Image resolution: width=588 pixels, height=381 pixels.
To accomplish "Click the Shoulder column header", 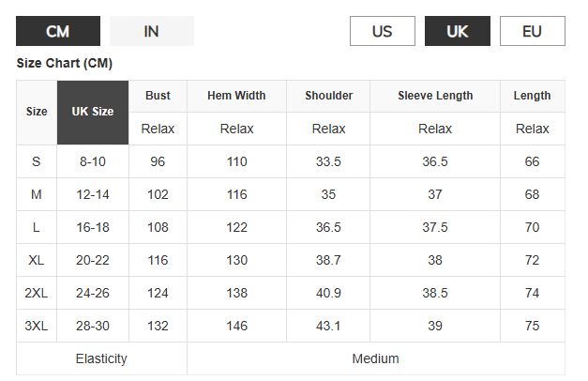I will 328,96.
